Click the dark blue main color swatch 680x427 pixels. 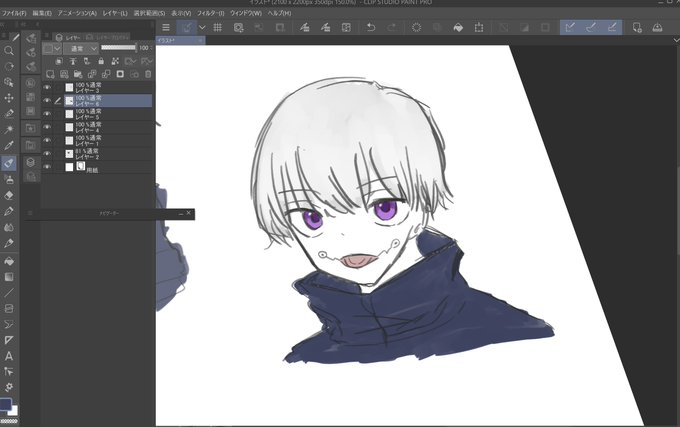[5, 404]
